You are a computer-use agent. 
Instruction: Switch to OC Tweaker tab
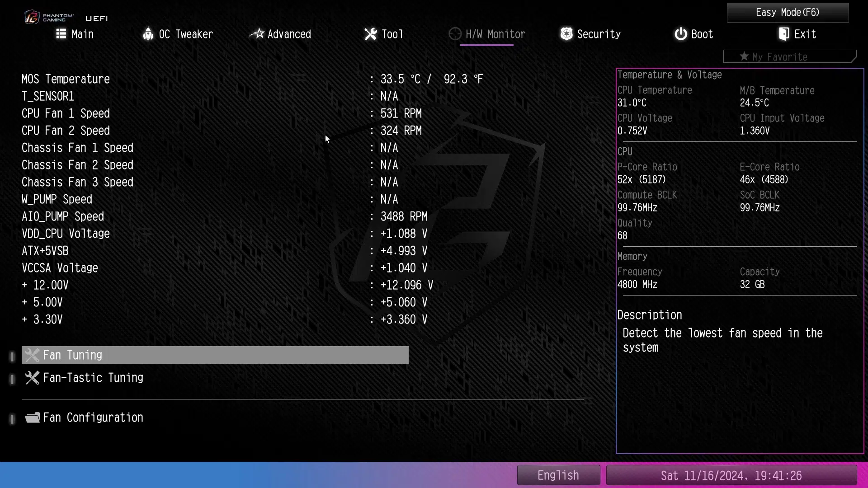(x=178, y=34)
